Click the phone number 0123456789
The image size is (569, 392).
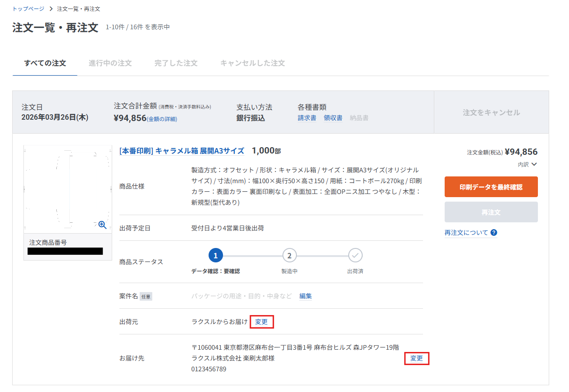[209, 369]
